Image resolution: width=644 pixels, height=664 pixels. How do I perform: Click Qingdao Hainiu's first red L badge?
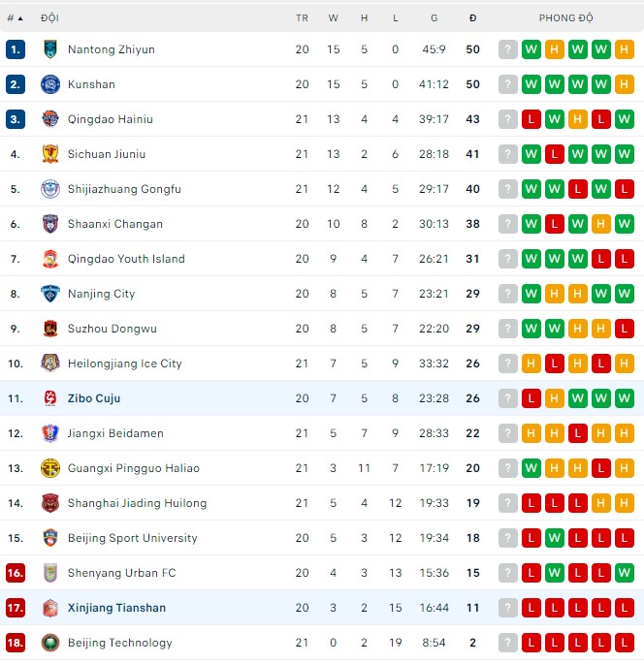tap(531, 119)
